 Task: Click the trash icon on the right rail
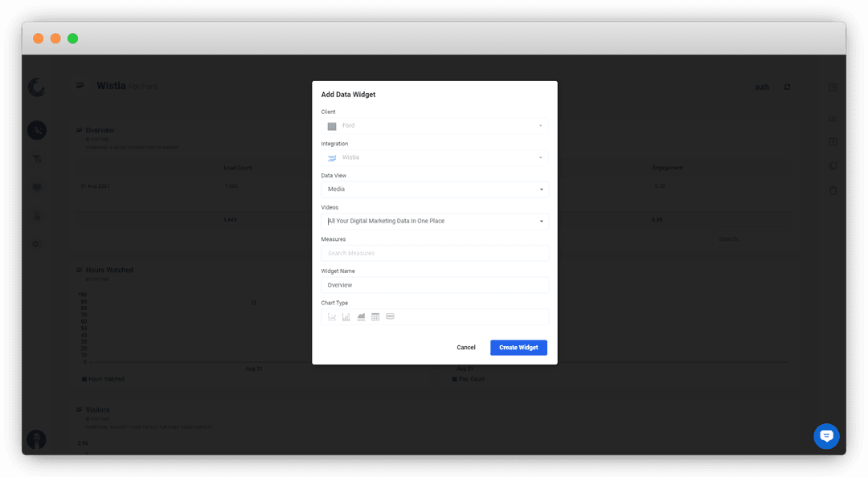tap(833, 190)
